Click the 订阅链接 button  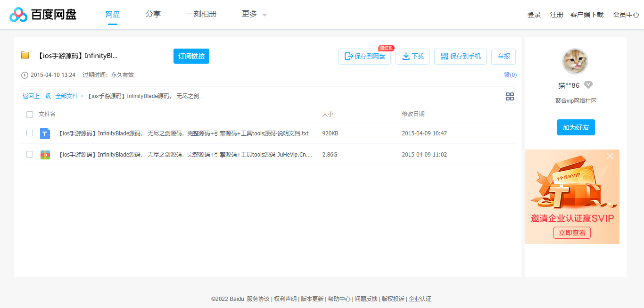[x=191, y=56]
